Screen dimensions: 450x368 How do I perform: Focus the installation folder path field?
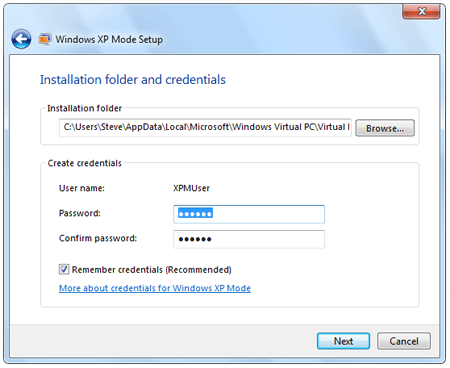pos(205,127)
